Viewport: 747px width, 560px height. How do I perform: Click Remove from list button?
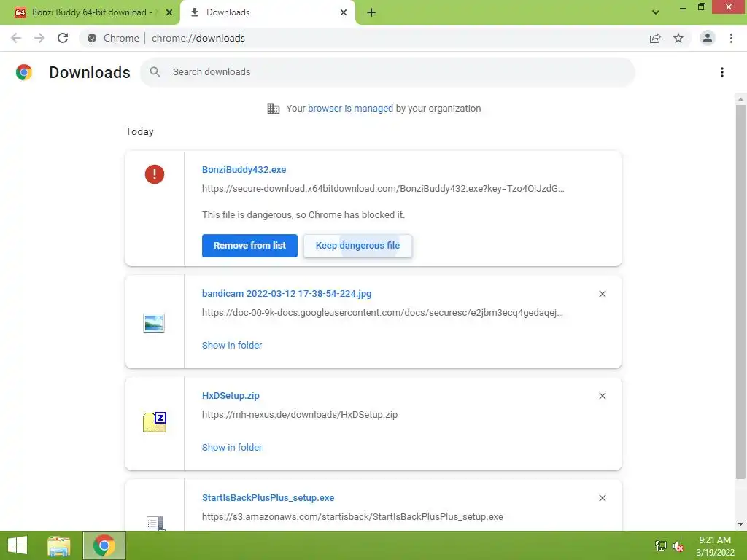[x=249, y=246]
